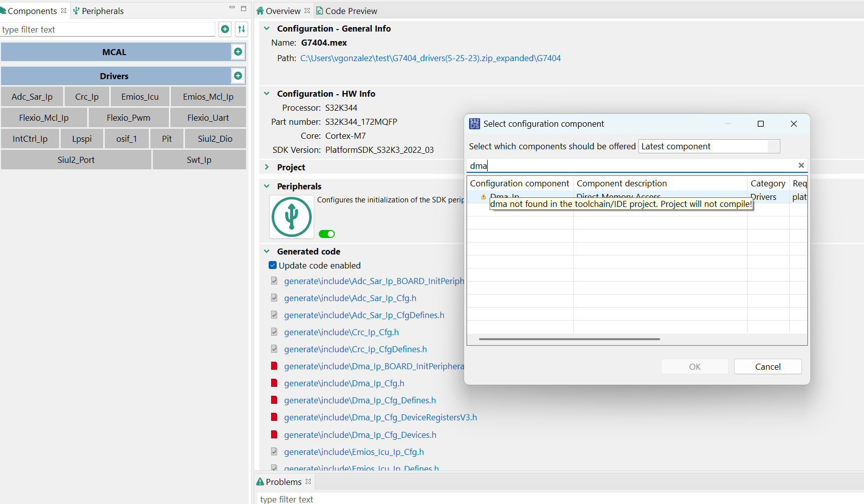Click the dialog's application icon in title bar
Viewport: 864px width, 504px height.
474,124
